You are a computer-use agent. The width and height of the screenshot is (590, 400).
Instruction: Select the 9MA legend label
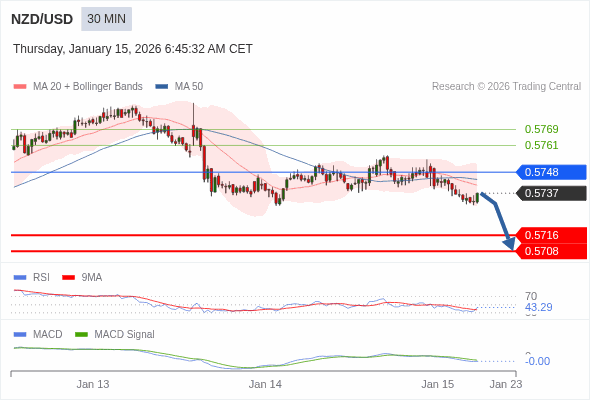pos(92,278)
